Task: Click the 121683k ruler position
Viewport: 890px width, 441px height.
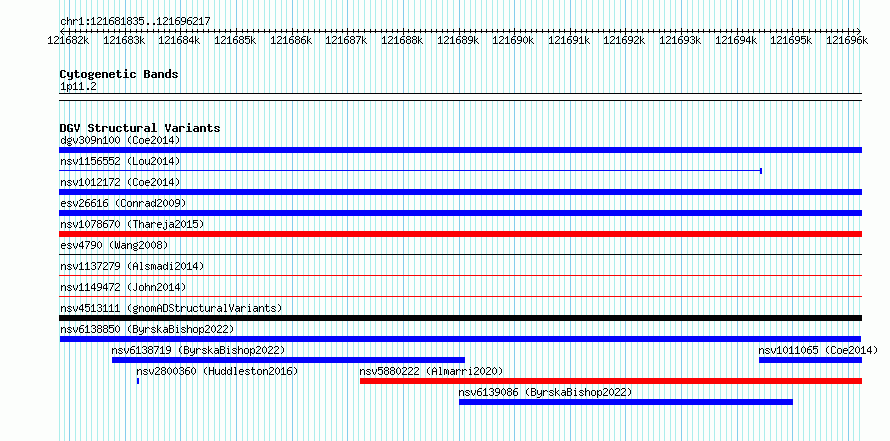Action: pos(123,40)
